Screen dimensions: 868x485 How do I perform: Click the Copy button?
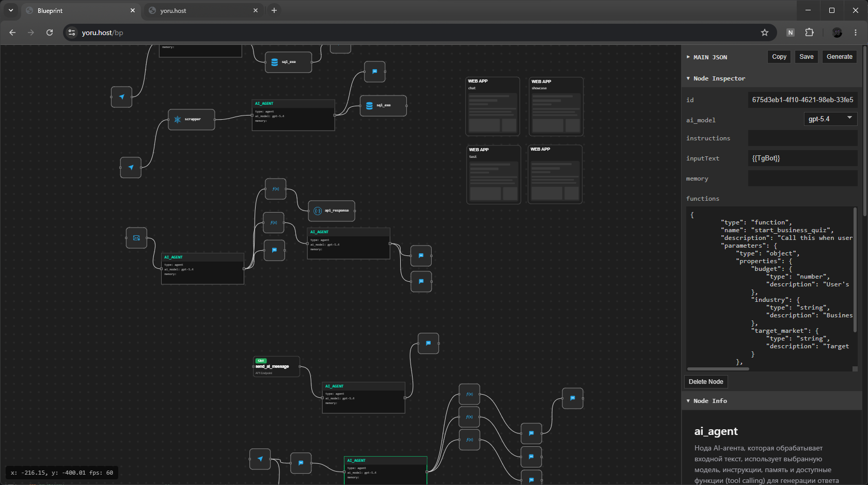click(x=779, y=57)
